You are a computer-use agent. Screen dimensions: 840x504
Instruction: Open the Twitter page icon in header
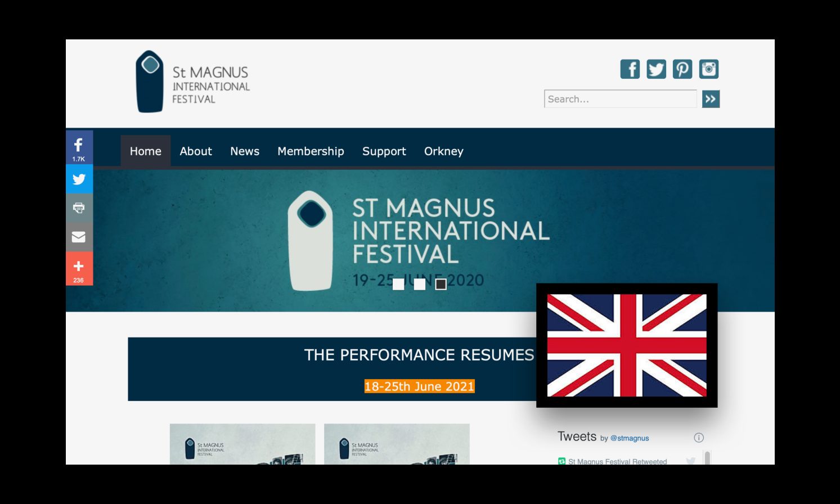pos(656,69)
